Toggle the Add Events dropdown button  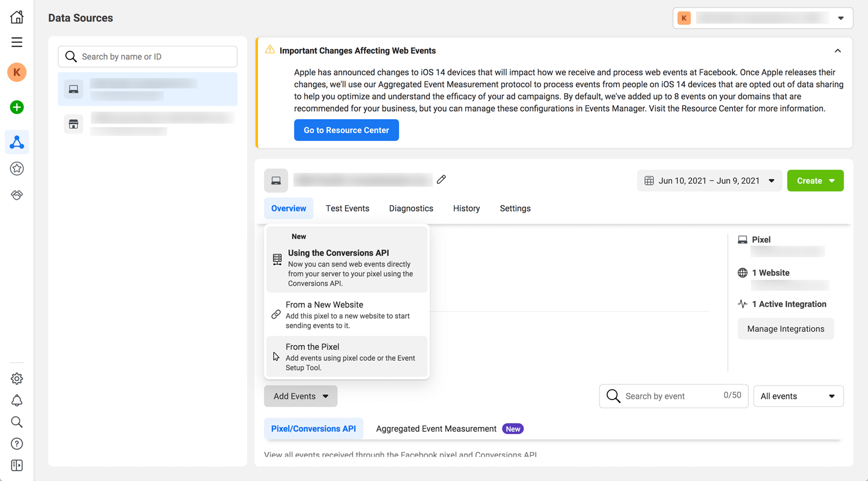pyautogui.click(x=301, y=396)
